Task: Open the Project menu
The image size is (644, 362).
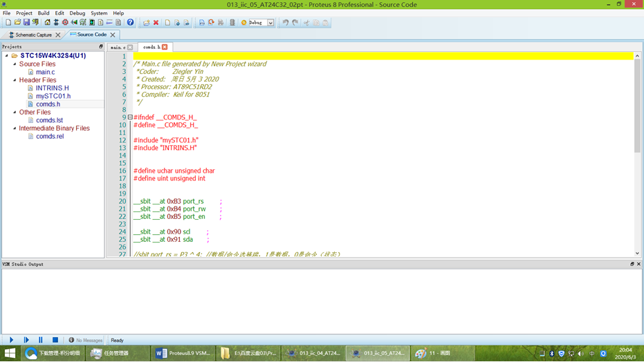Action: (24, 13)
